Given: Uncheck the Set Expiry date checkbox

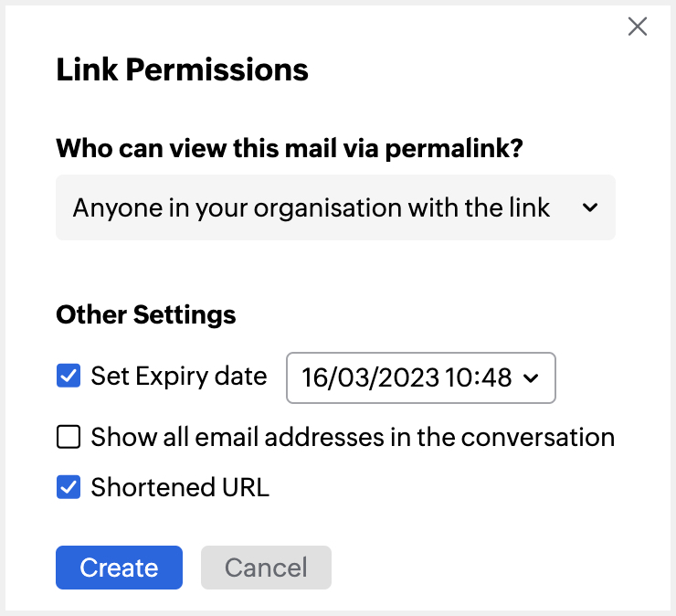Looking at the screenshot, I should point(69,376).
